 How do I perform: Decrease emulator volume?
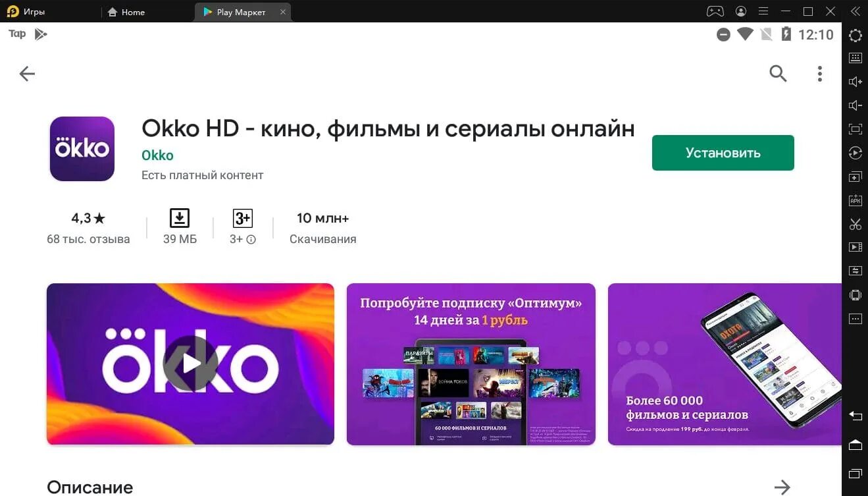click(855, 105)
